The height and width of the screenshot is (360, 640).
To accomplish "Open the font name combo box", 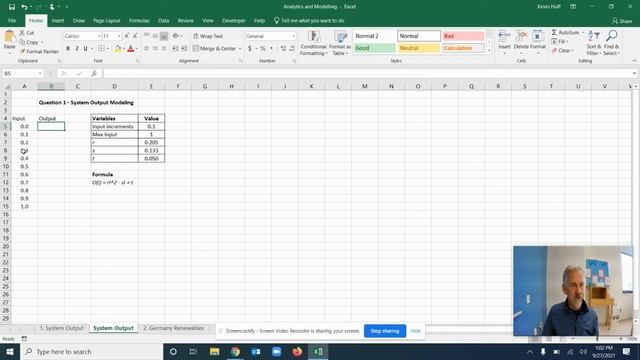I will pos(82,36).
